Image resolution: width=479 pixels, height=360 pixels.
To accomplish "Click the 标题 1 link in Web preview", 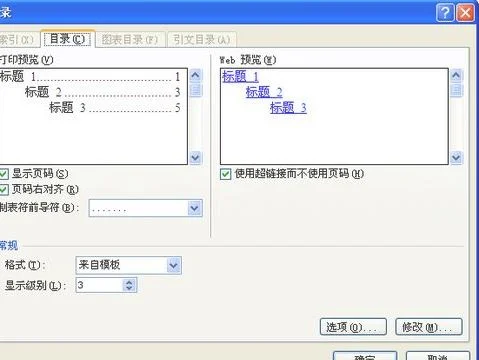I will click(240, 76).
